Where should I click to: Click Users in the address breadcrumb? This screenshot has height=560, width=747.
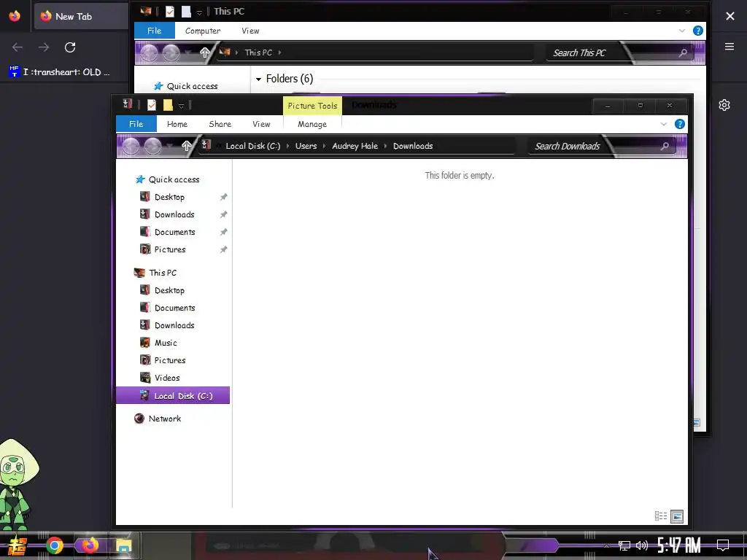306,146
